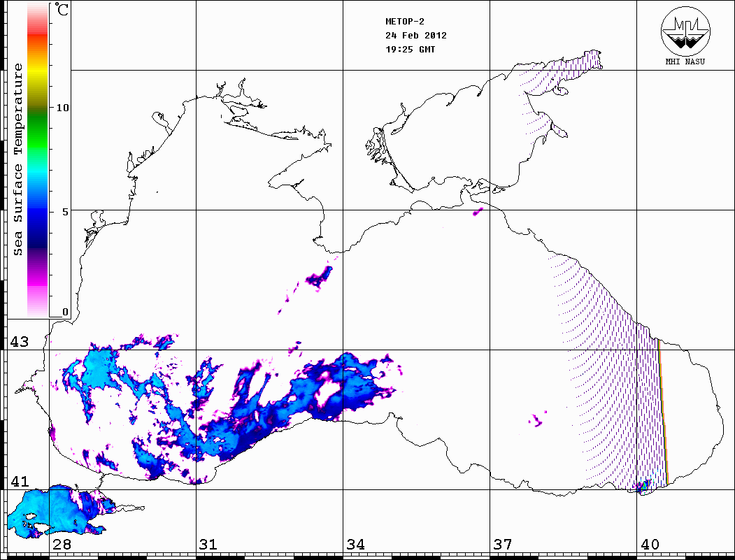The height and width of the screenshot is (560, 735).
Task: Click the MHI NASU logo emblem
Action: pyautogui.click(x=685, y=31)
